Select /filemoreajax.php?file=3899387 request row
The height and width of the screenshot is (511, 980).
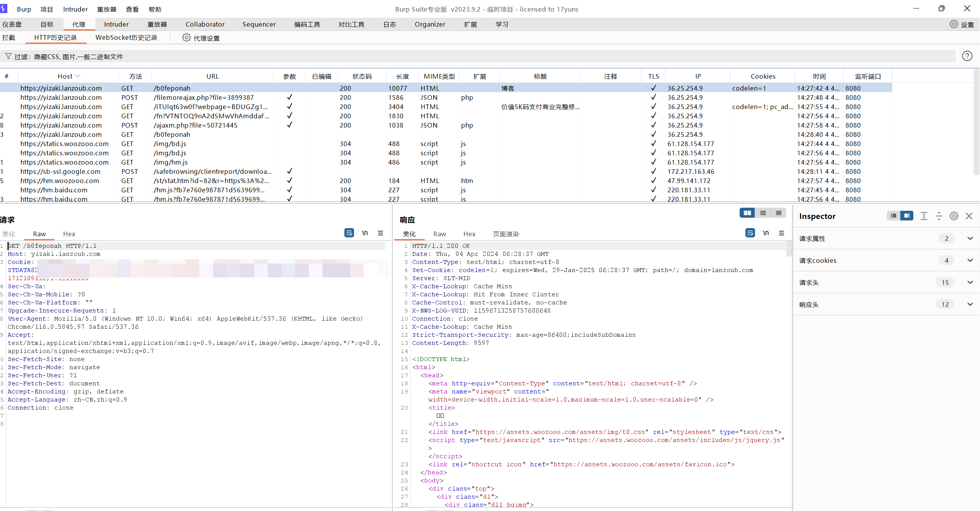[446, 97]
